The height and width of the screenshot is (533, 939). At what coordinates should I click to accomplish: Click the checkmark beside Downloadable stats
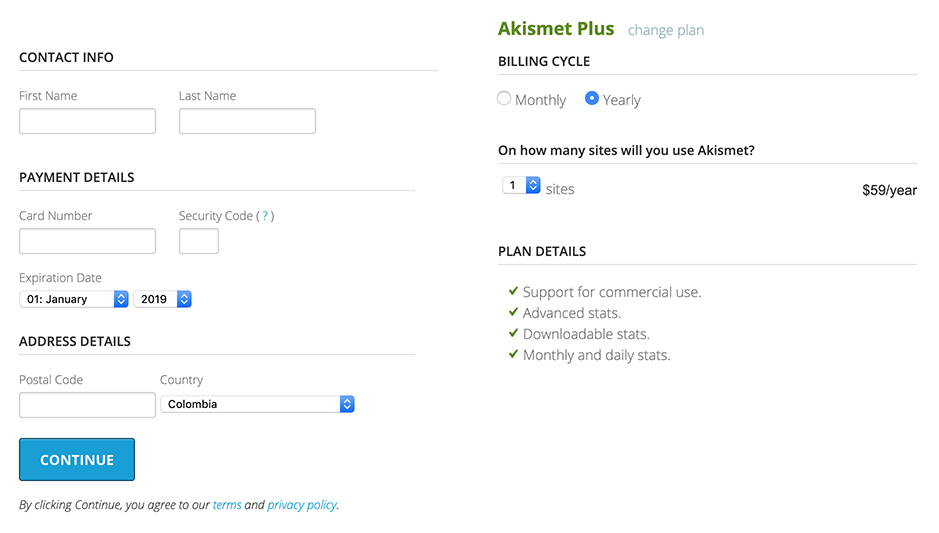[513, 333]
